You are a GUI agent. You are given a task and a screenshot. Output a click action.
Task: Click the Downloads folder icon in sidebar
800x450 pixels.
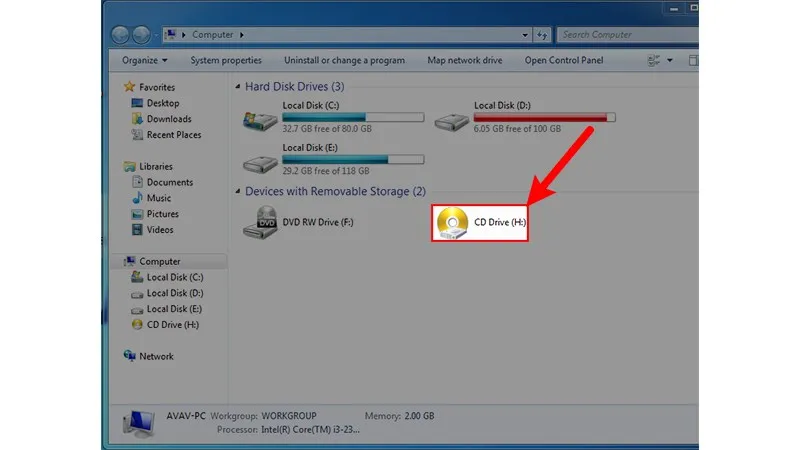click(137, 119)
